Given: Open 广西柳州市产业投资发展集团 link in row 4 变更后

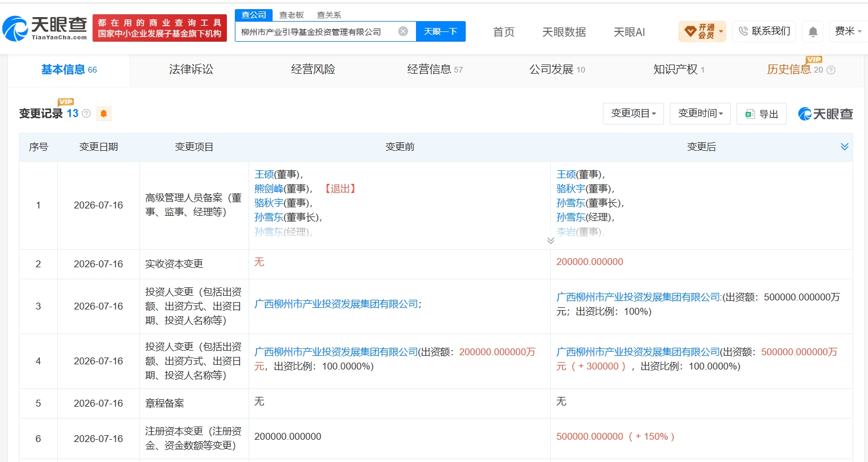Looking at the screenshot, I should 638,352.
